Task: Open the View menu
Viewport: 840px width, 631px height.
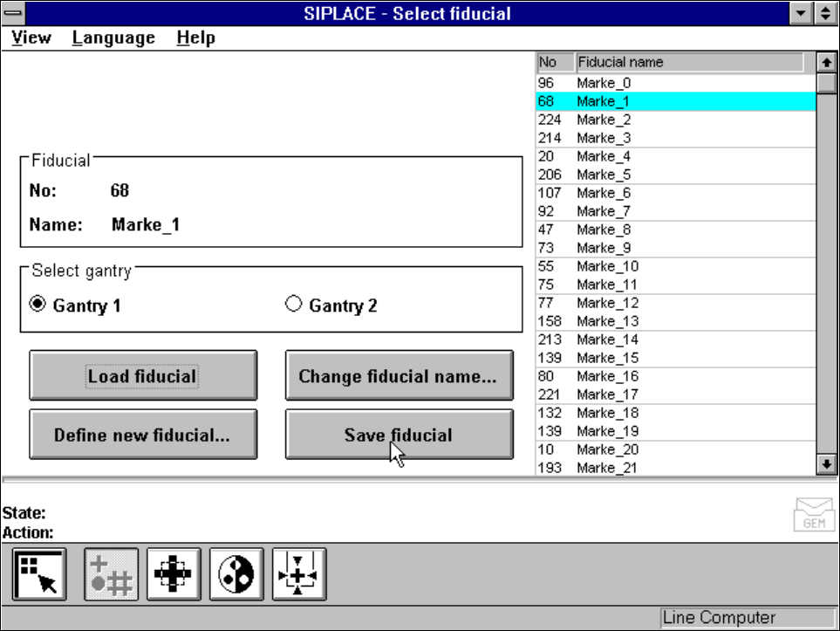Action: coord(32,38)
